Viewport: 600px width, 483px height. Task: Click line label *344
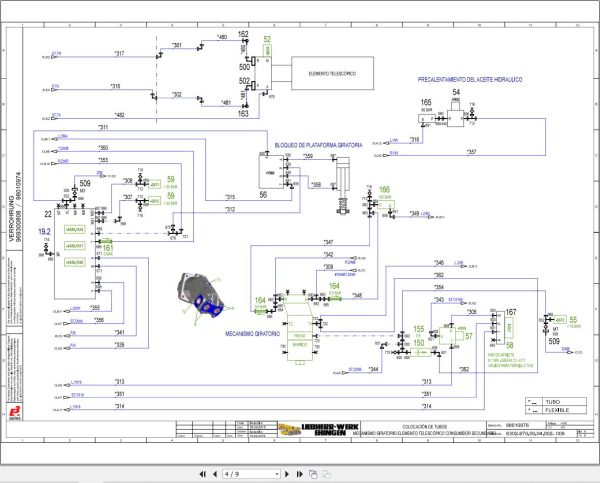373,369
